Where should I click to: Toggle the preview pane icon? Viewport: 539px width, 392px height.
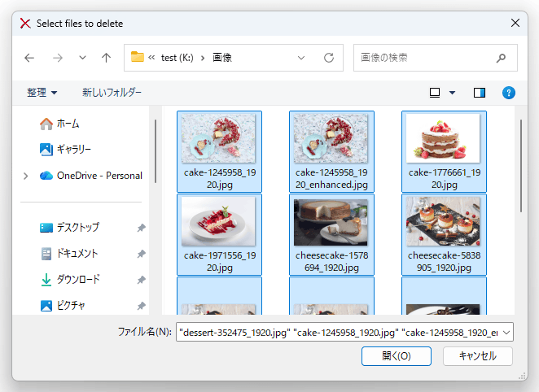pyautogui.click(x=480, y=93)
